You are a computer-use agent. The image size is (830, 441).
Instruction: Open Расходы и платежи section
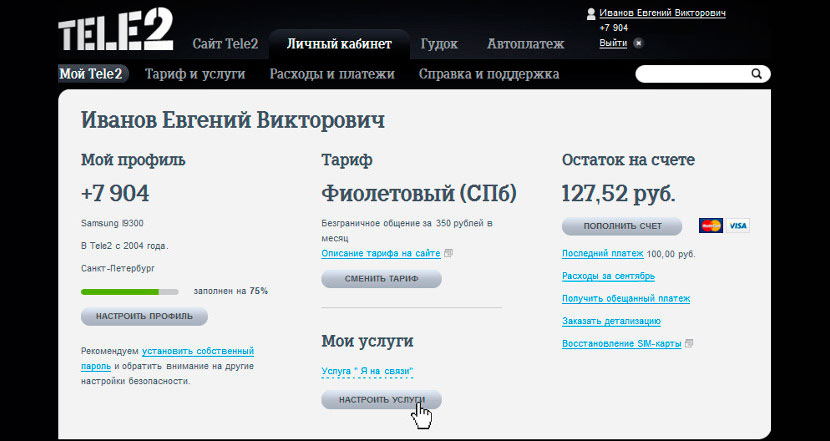click(x=332, y=74)
